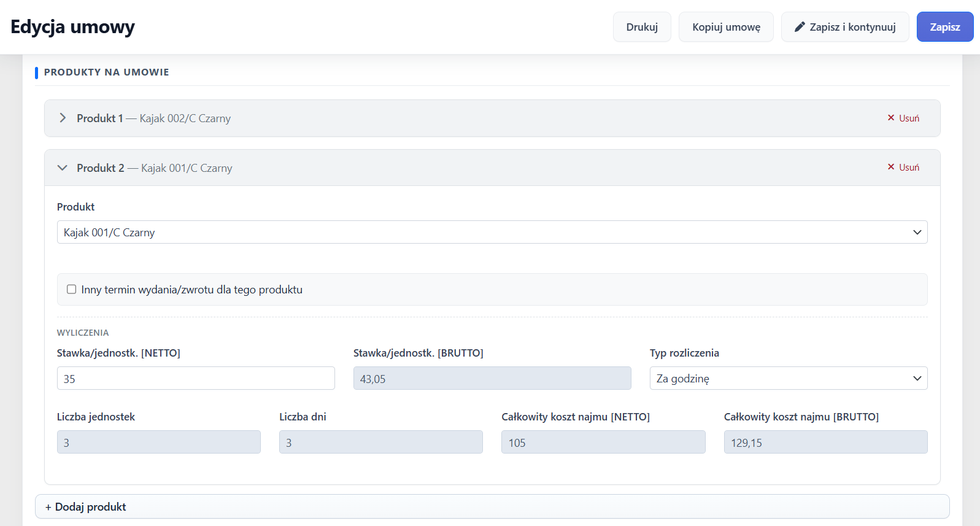Viewport: 980px width, 526px height.
Task: Click Zapisz i kontynuuj button
Action: (845, 27)
